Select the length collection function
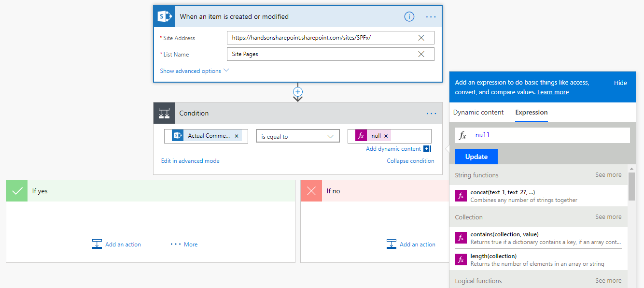This screenshot has width=644, height=288. (x=493, y=256)
